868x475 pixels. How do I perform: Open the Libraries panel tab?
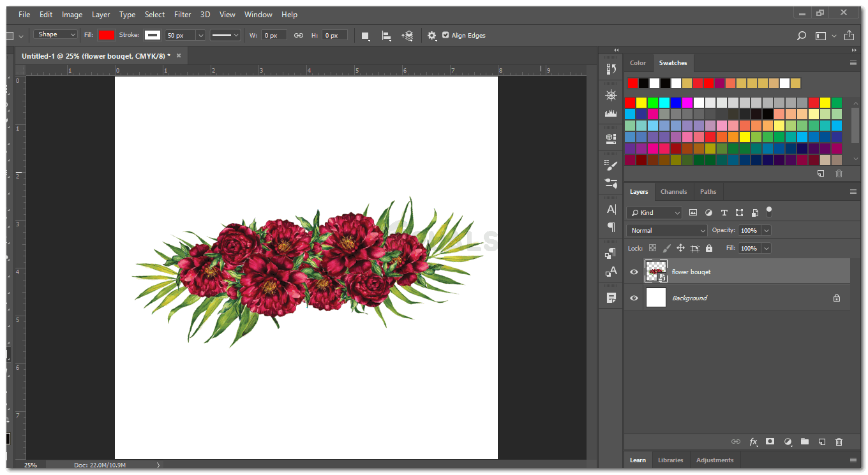670,460
